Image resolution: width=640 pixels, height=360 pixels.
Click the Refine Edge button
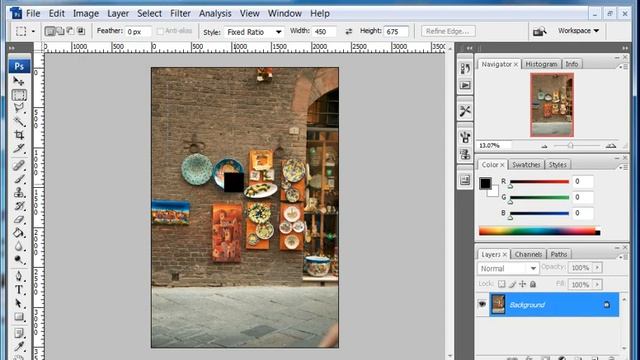pyautogui.click(x=448, y=31)
